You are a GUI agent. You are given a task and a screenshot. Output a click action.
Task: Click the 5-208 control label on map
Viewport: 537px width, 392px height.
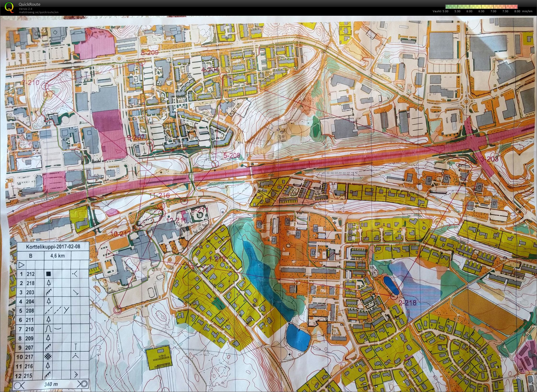pyautogui.click(x=231, y=156)
